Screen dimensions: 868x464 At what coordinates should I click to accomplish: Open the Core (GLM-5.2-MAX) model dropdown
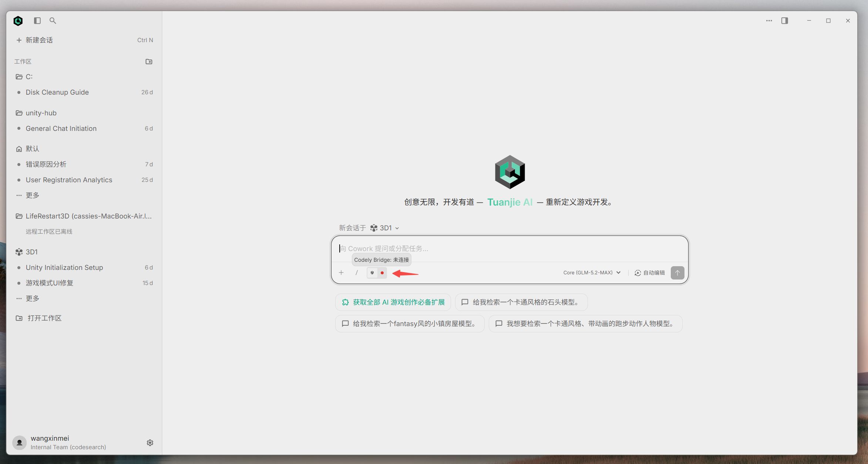click(592, 273)
